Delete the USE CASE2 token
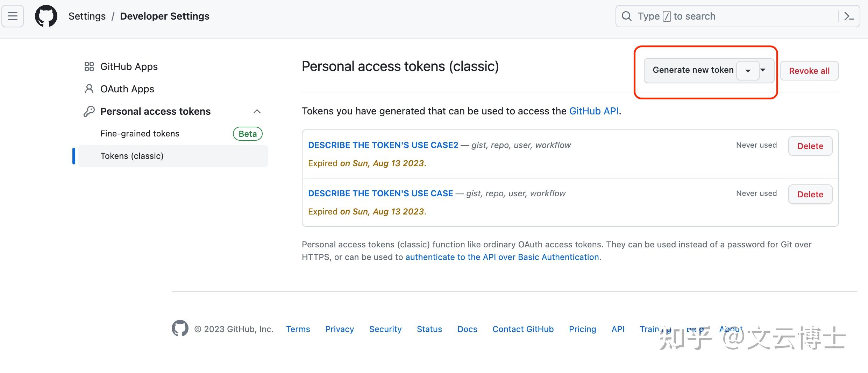Viewport: 868px width, 373px height. point(810,146)
